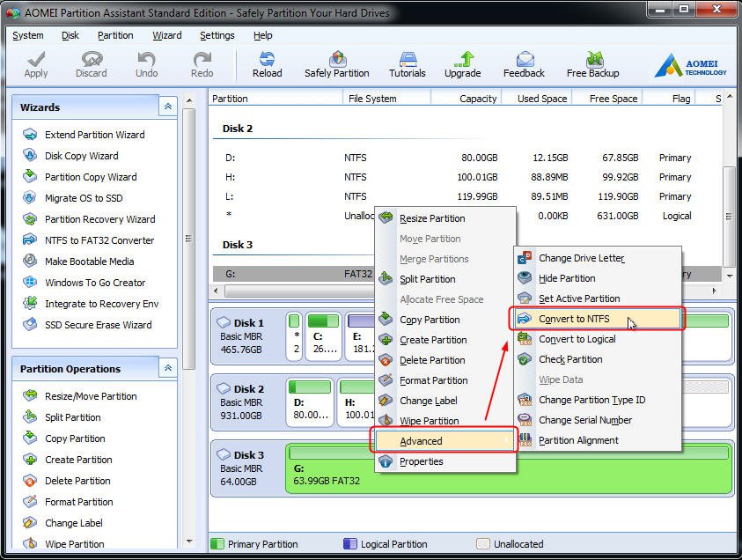Sort by the File System column header
The width and height of the screenshot is (742, 560).
386,99
